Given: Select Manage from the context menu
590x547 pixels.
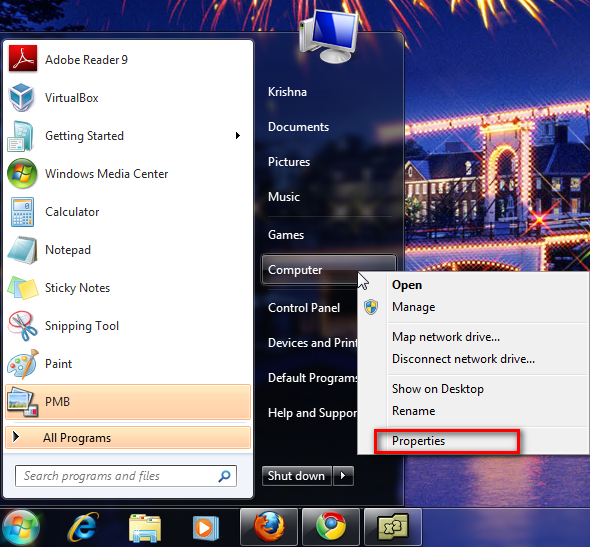Looking at the screenshot, I should pyautogui.click(x=414, y=307).
